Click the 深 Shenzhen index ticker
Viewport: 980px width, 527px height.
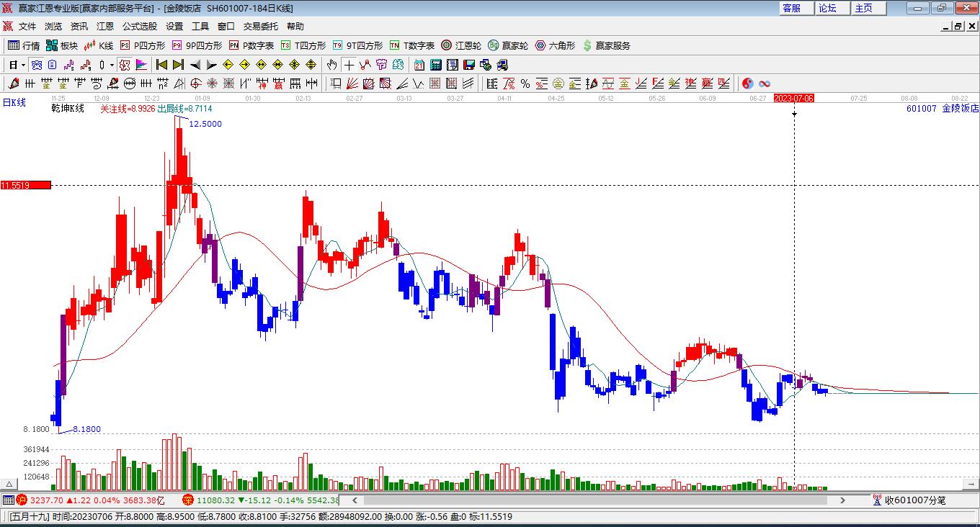(260, 500)
